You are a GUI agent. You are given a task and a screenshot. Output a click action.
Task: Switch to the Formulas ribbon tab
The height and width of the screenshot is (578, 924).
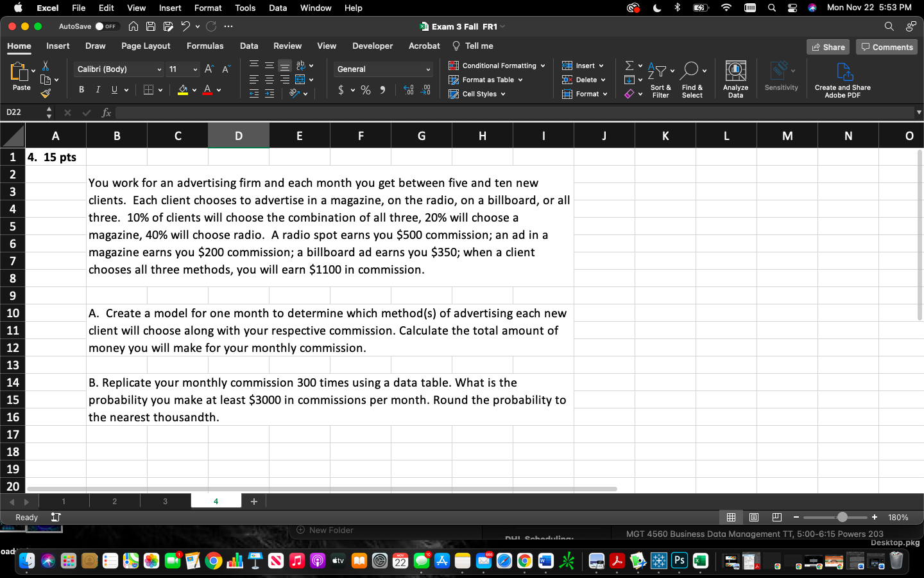tap(205, 46)
